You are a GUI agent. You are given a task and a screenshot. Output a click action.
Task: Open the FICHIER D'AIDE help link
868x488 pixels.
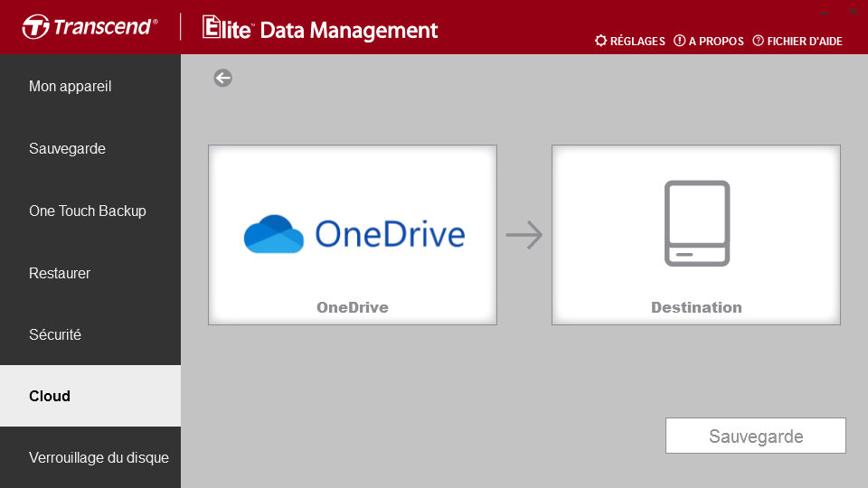[x=797, y=41]
